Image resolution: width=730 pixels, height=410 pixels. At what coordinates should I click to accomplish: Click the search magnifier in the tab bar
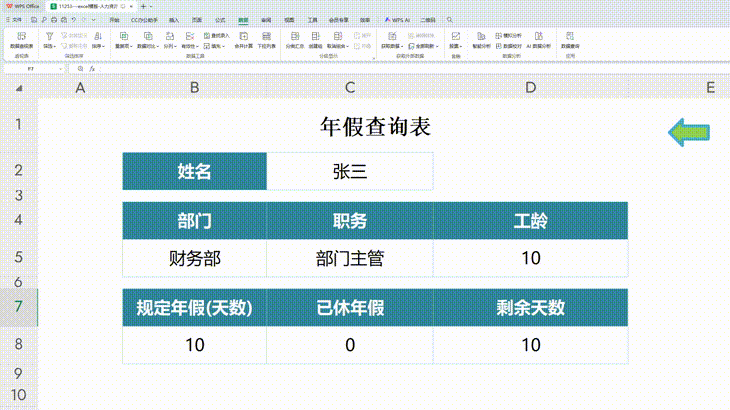[450, 20]
